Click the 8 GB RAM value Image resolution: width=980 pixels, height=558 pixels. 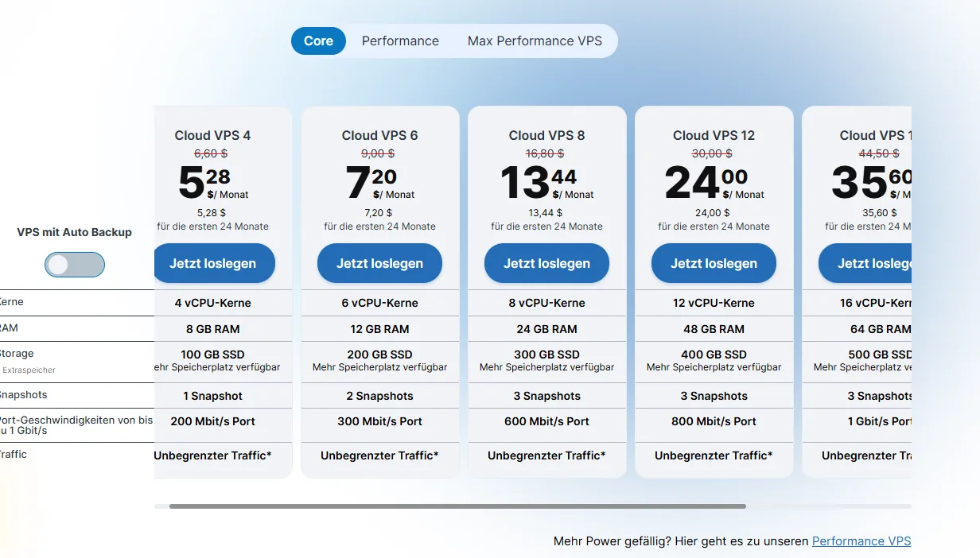(x=212, y=329)
